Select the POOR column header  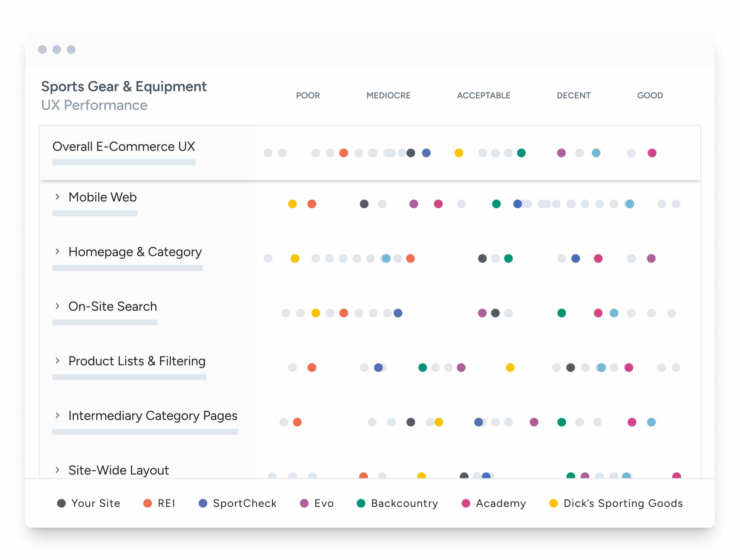[308, 96]
